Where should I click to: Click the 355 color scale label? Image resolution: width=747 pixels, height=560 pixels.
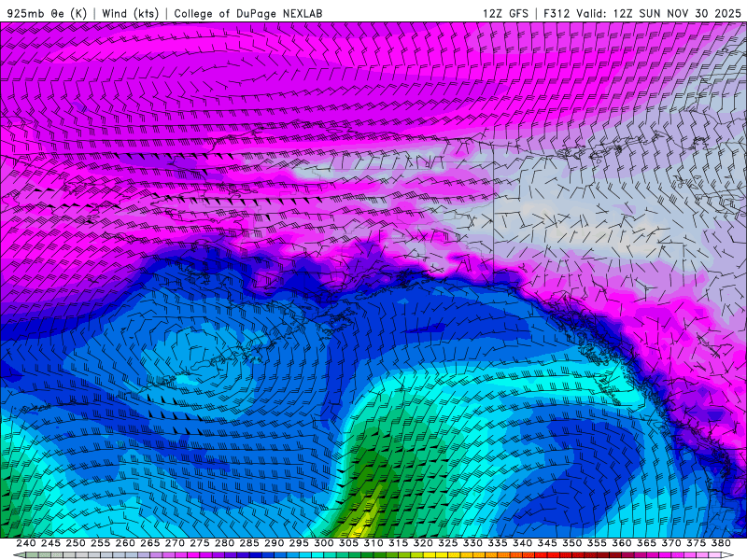tap(597, 543)
